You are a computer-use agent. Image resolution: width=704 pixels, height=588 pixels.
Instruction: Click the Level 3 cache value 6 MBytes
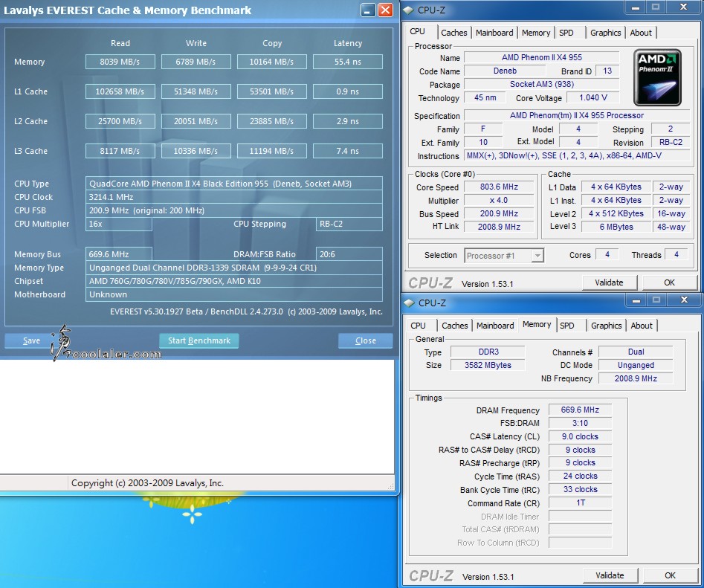616,227
